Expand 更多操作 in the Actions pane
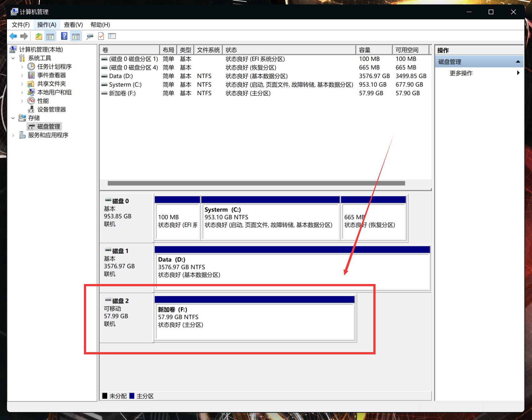The width and height of the screenshot is (532, 420). [461, 73]
